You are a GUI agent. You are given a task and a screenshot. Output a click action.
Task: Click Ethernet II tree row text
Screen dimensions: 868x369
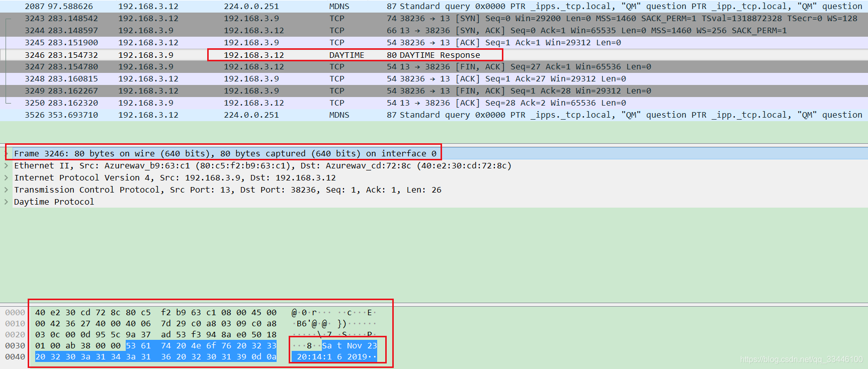coord(263,165)
